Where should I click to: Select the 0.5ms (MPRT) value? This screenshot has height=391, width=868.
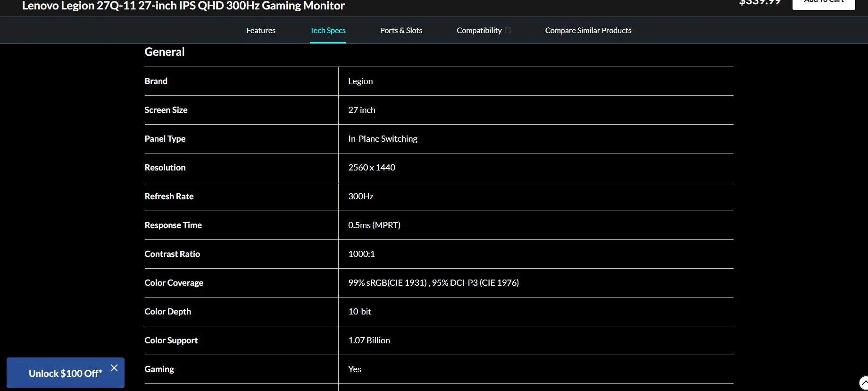pyautogui.click(x=374, y=225)
